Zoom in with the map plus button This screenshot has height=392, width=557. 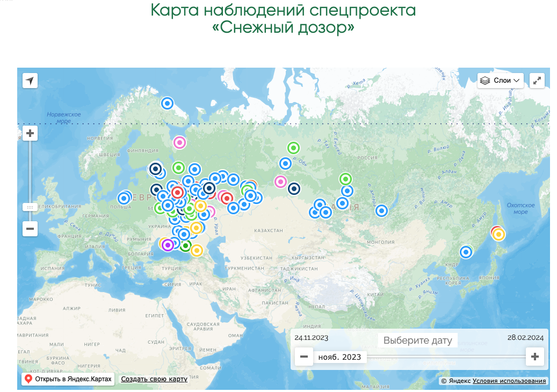(30, 133)
